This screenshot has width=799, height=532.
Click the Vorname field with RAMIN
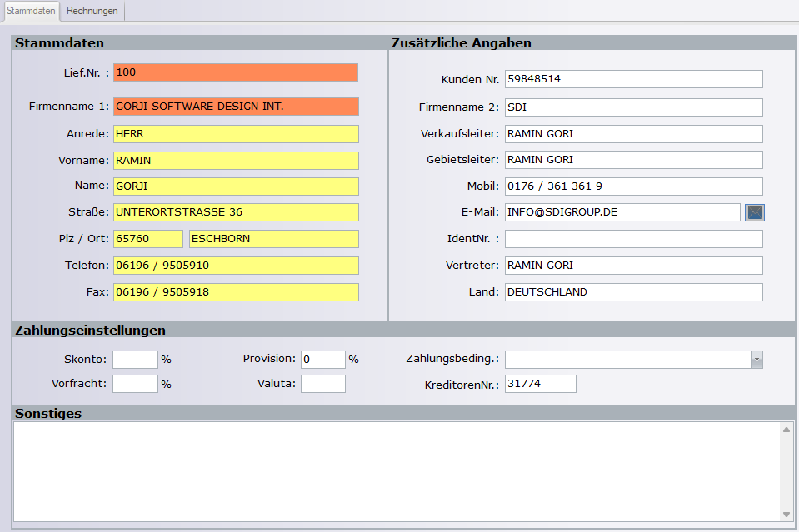236,161
